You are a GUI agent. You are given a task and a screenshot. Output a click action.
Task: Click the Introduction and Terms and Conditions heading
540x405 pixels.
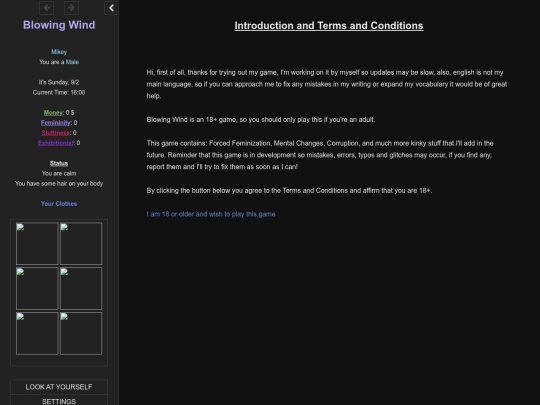click(329, 25)
